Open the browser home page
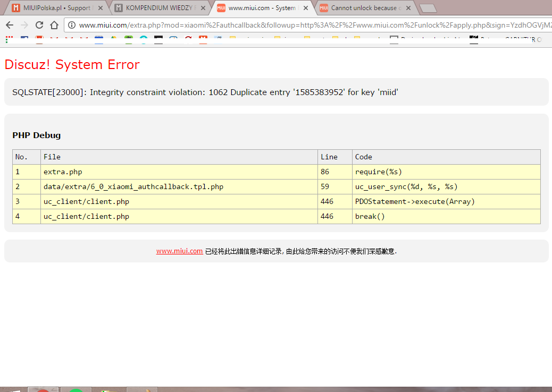 coord(54,25)
